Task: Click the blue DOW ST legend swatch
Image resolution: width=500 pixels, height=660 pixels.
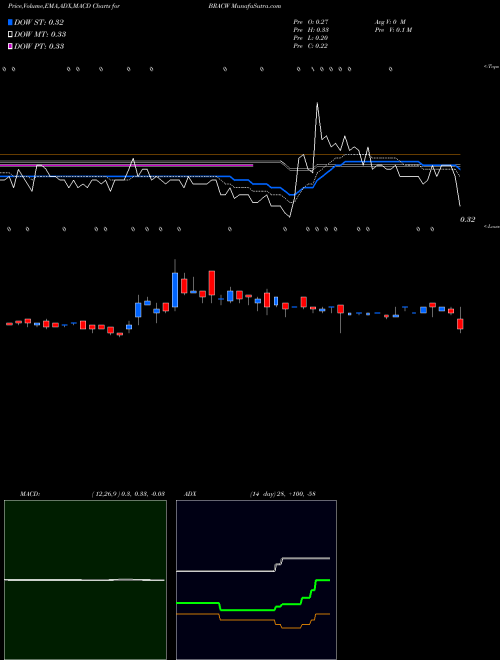Action: [10, 22]
